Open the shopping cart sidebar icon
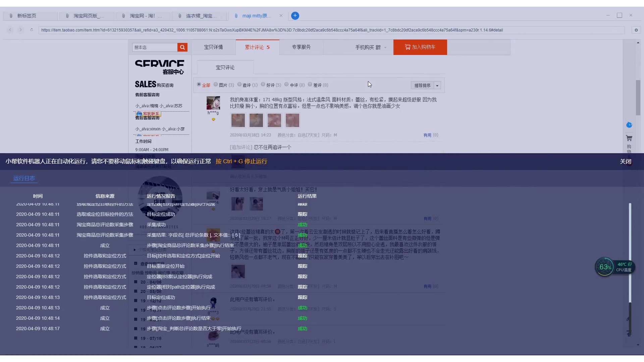 629,138
